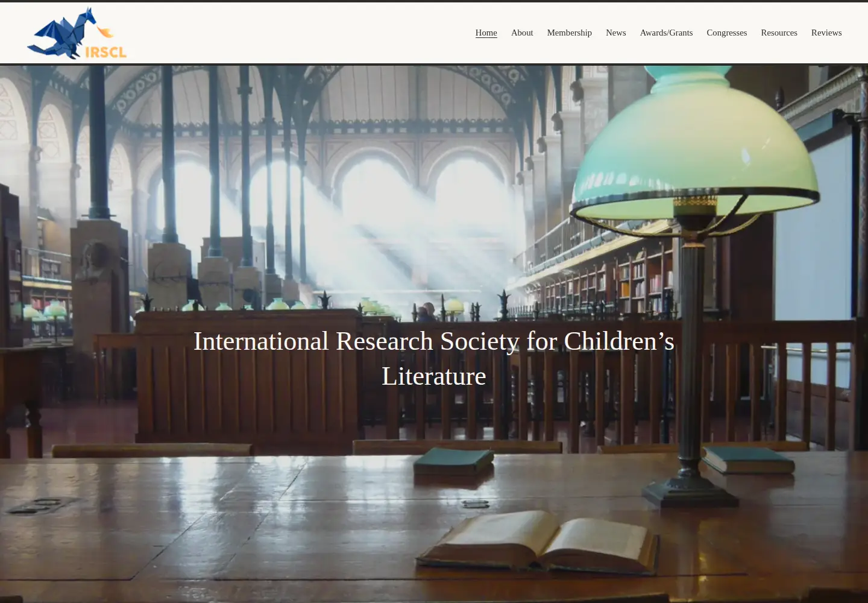The image size is (868, 603).
Task: Go to the Membership page
Action: coord(569,33)
